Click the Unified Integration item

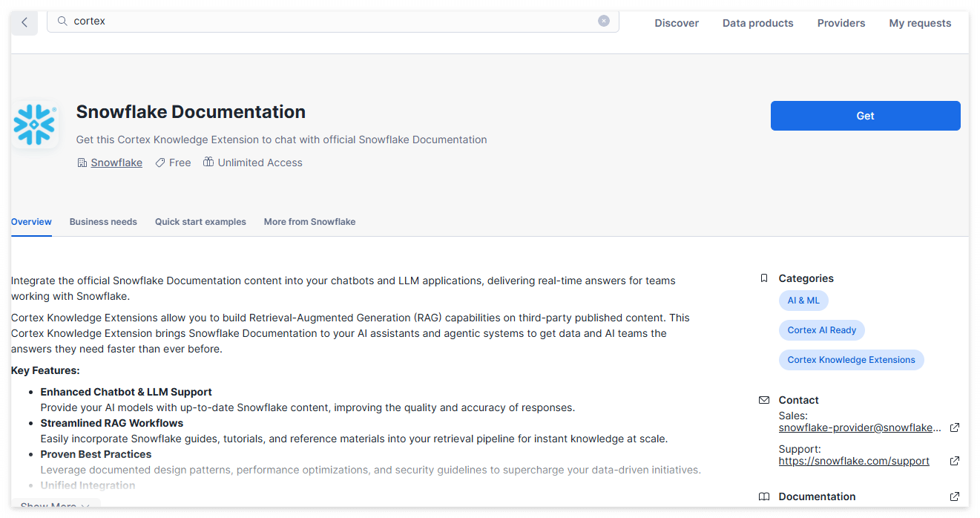coord(88,485)
